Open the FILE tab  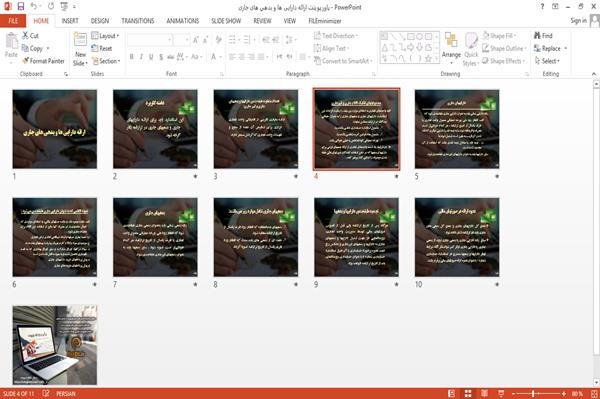click(13, 21)
